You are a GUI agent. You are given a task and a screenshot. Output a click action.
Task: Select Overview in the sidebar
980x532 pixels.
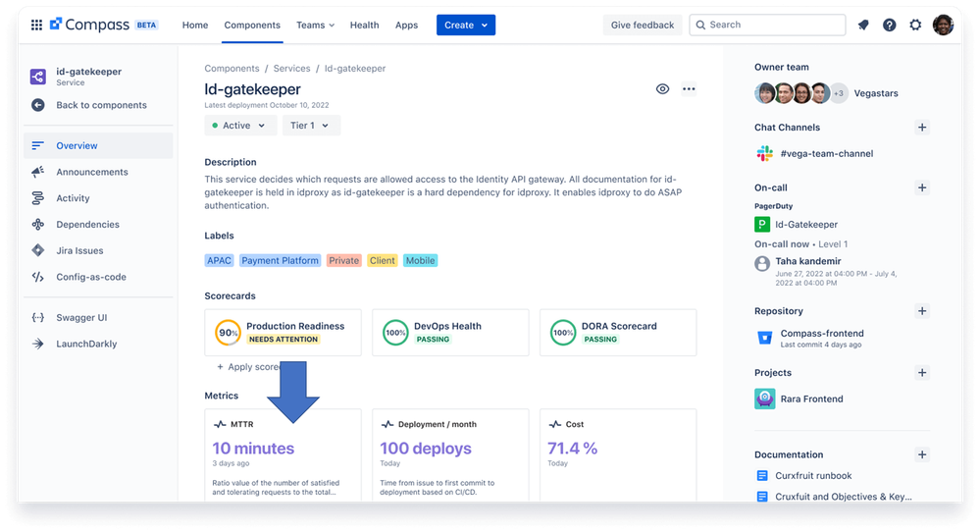[99, 145]
